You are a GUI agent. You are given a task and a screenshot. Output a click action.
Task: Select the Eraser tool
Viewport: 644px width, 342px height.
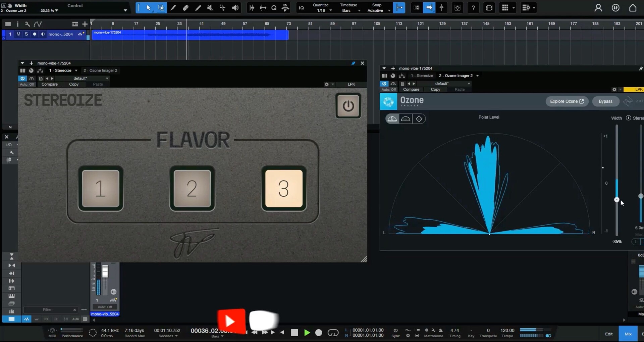tap(185, 8)
